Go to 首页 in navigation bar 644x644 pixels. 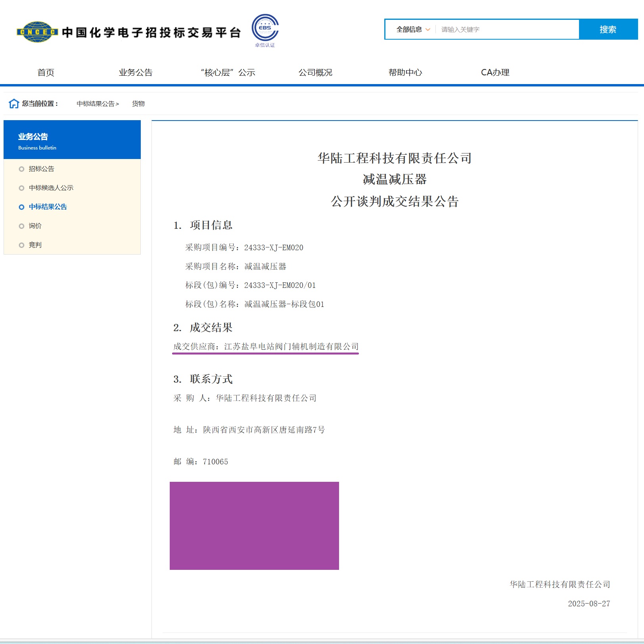pos(46,73)
